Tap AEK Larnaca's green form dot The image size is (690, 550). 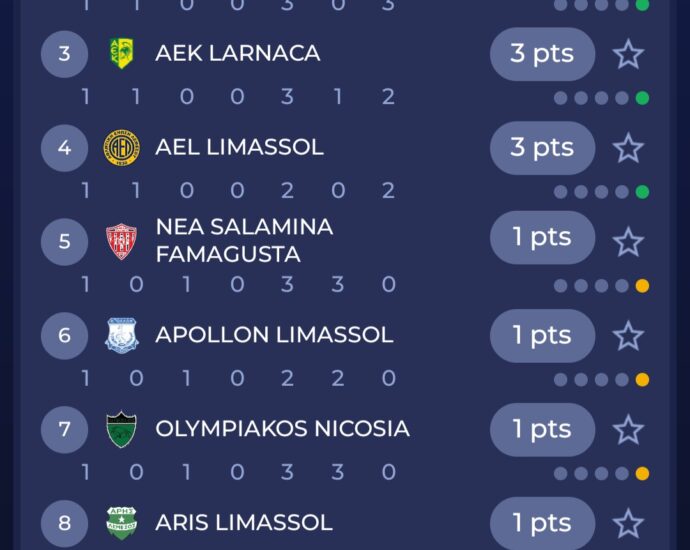642,98
